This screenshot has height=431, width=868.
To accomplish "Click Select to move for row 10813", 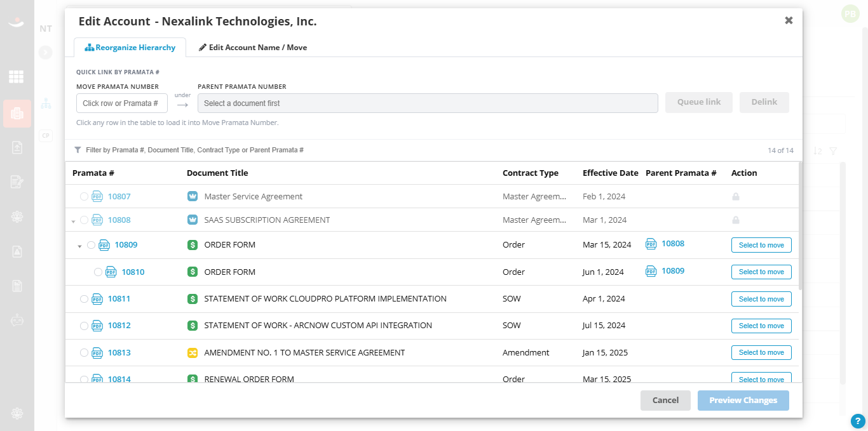I will click(761, 352).
